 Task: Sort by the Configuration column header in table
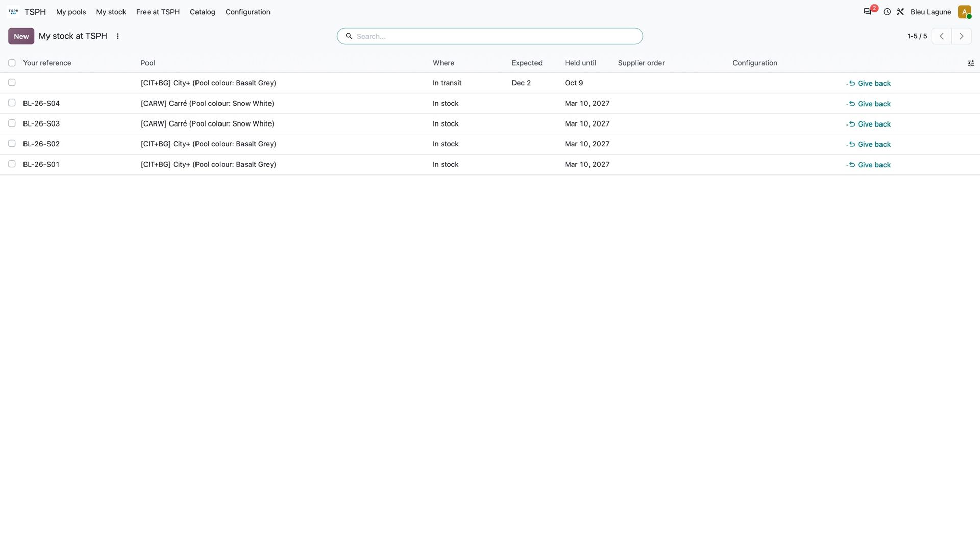coord(755,63)
